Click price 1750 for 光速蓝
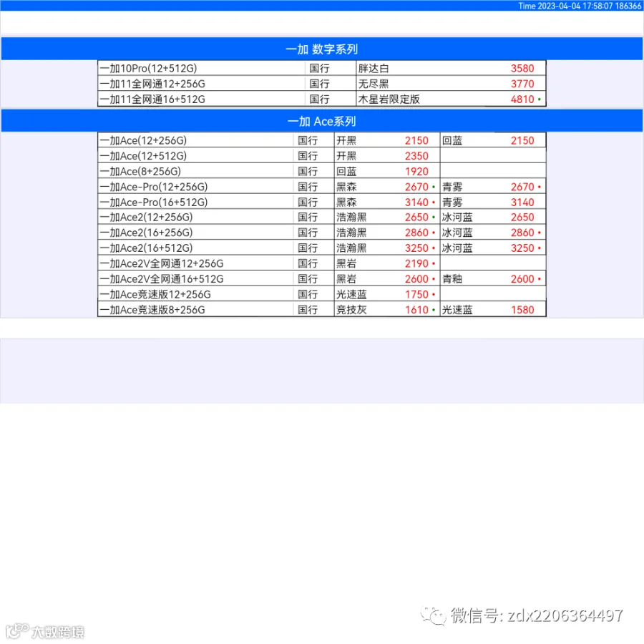The width and height of the screenshot is (644, 644). click(416, 295)
